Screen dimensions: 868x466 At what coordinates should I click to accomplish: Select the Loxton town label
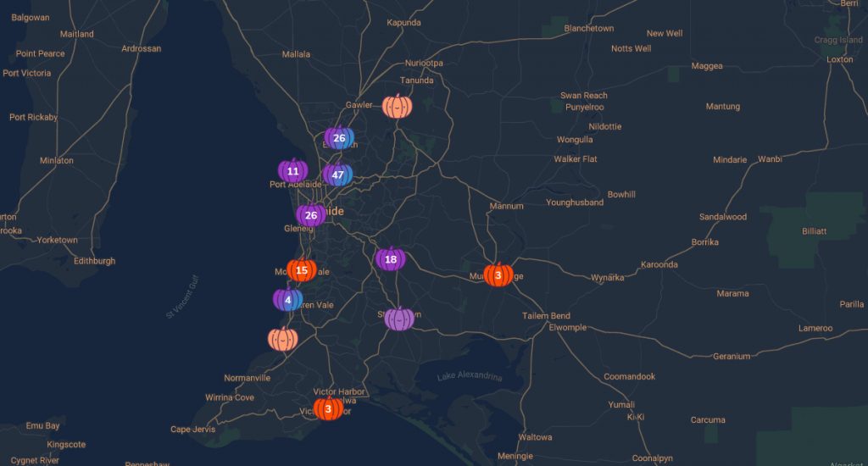tap(839, 59)
